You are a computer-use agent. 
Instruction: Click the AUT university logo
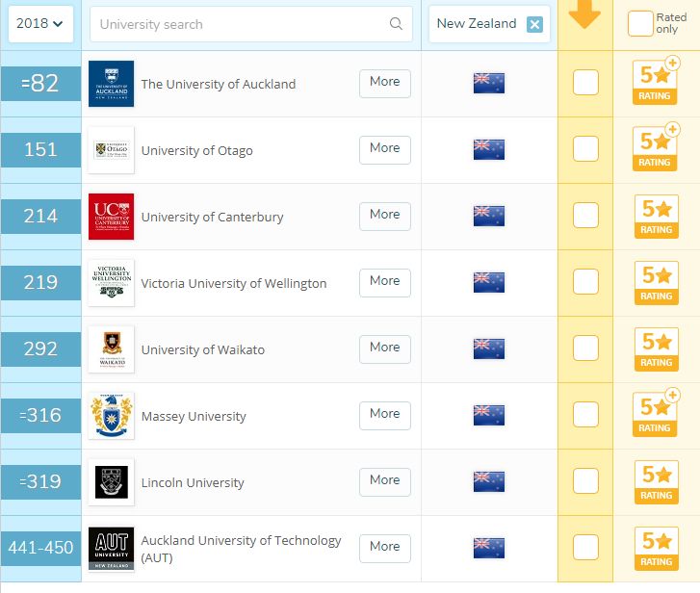(111, 549)
